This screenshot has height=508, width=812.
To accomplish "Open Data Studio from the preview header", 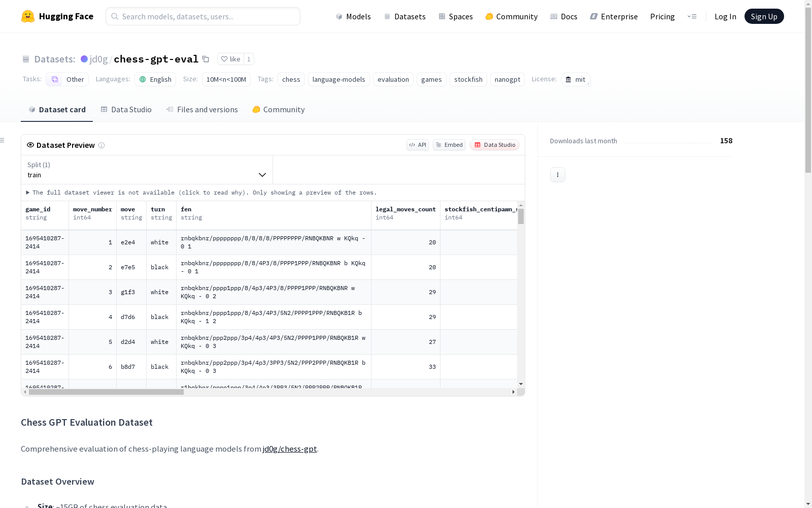I will (x=494, y=145).
